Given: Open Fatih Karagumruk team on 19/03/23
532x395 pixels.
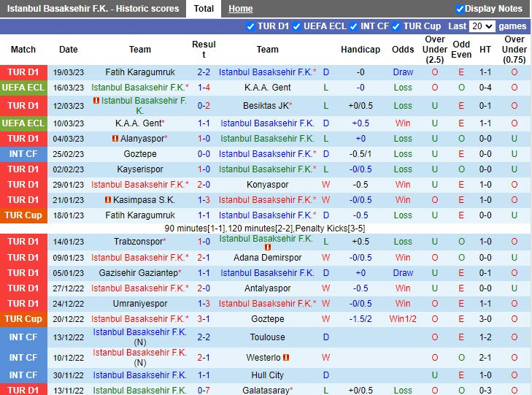Looking at the screenshot, I should point(140,72).
